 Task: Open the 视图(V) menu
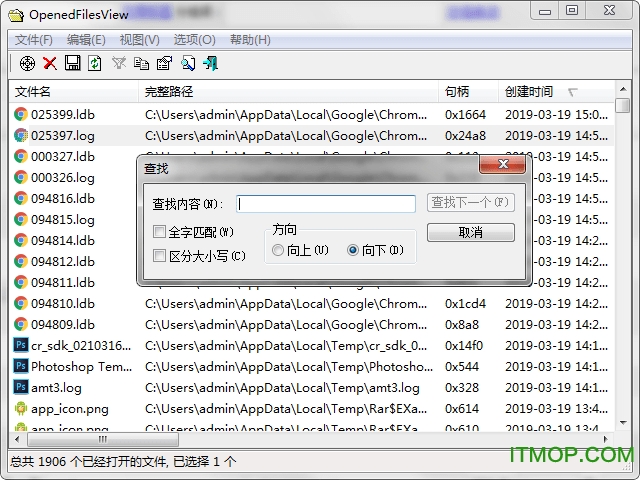(140, 40)
